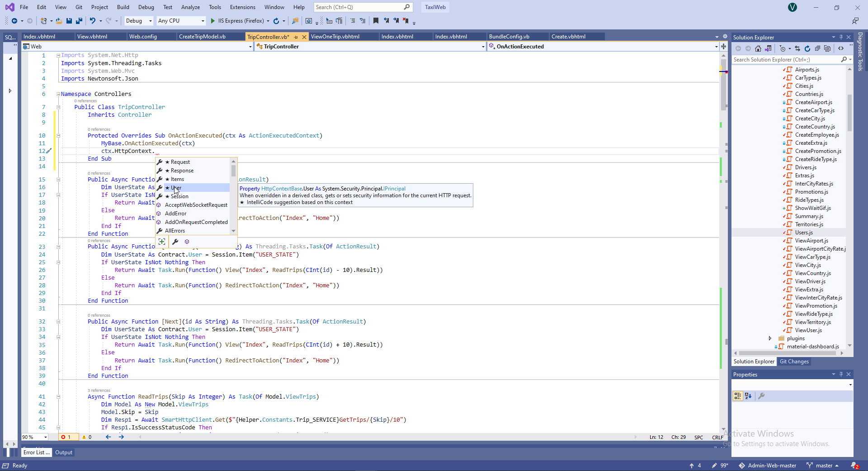Switch to the Git Changes tab
The image size is (868, 471).
(x=794, y=362)
